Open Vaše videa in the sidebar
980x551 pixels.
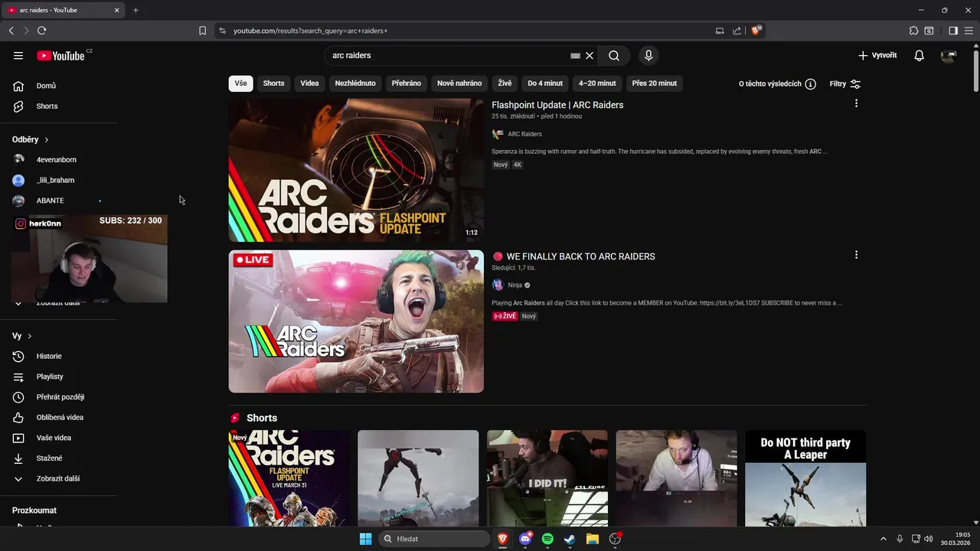coord(54,438)
